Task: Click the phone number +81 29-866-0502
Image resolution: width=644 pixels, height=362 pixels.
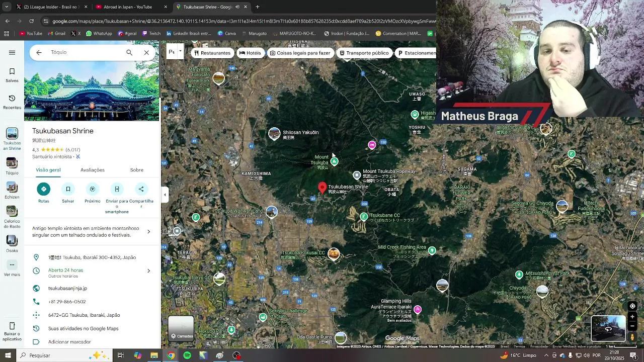Action: click(x=67, y=302)
